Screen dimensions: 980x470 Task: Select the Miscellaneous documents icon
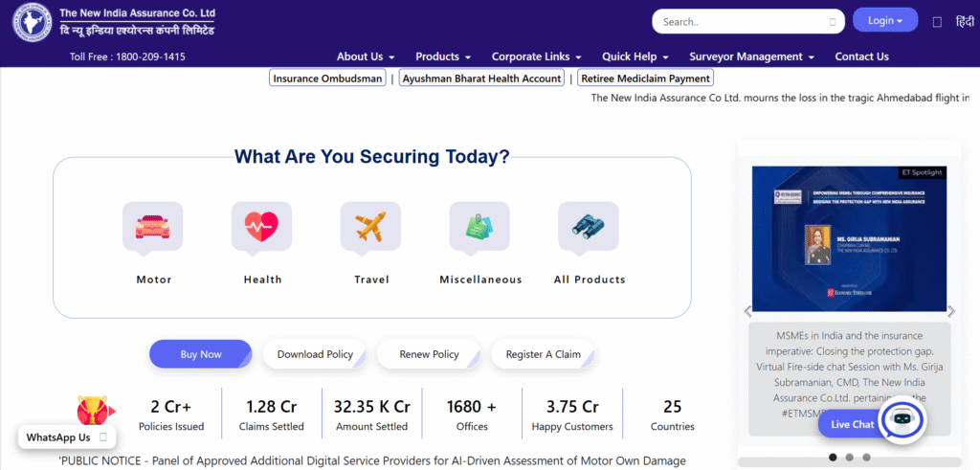tap(479, 226)
